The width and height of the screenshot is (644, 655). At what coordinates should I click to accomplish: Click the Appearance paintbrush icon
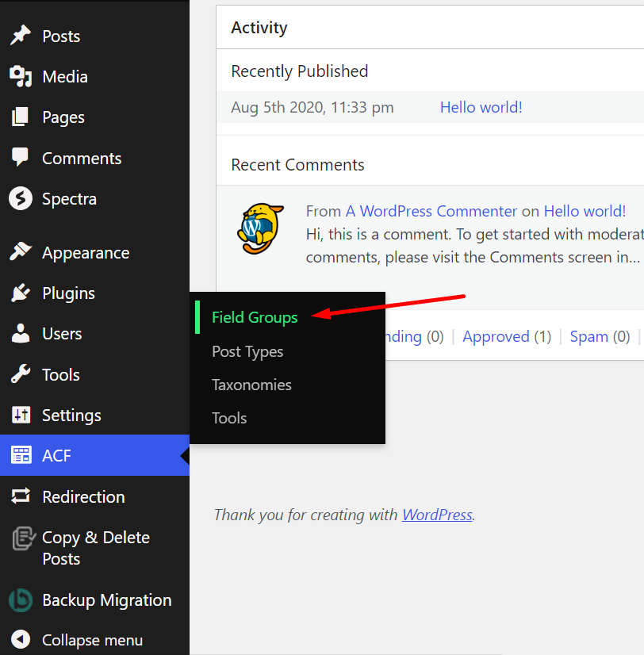point(20,253)
